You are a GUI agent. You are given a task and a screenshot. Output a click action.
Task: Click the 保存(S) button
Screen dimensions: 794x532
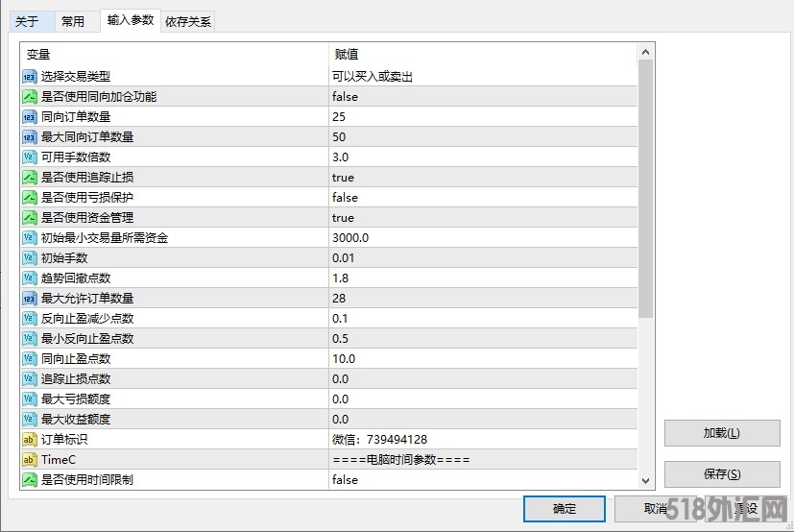[722, 474]
